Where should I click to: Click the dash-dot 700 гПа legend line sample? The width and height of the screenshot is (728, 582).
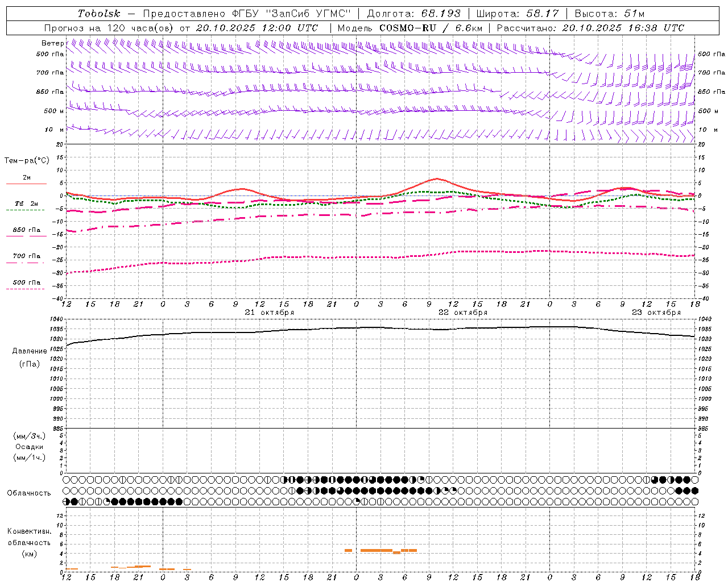click(26, 263)
